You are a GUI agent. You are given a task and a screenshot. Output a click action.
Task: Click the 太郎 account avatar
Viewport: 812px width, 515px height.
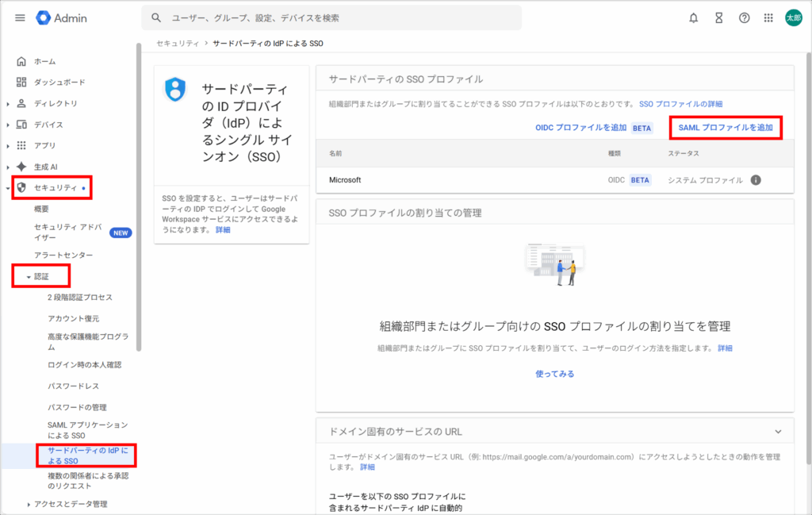(x=793, y=17)
